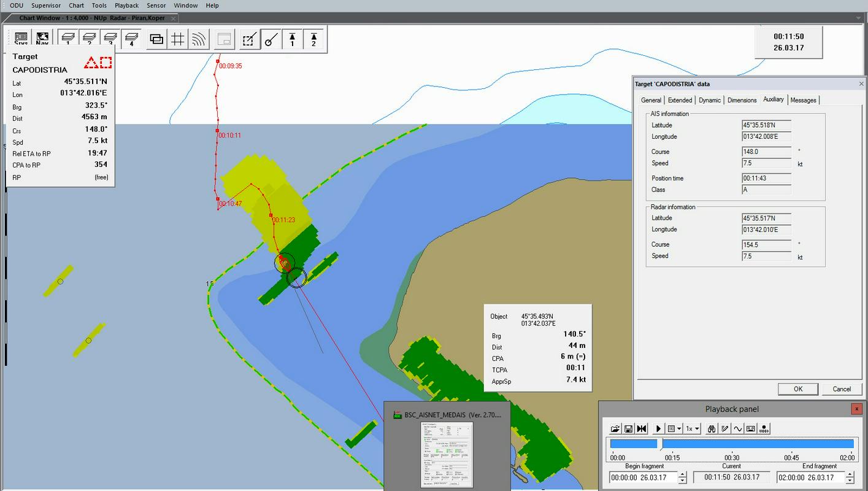Image resolution: width=868 pixels, height=491 pixels.
Task: Switch to the Dimensions tab
Action: coord(742,100)
